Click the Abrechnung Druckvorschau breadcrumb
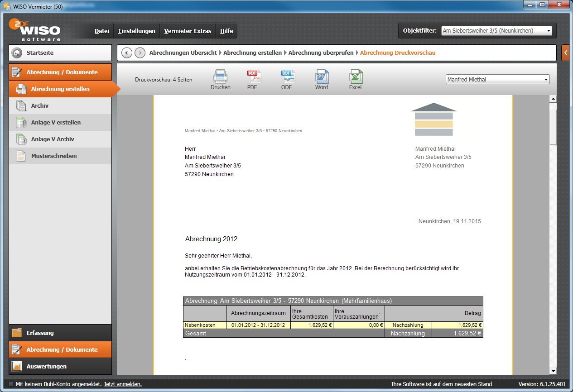Image resolution: width=573 pixels, height=392 pixels. [398, 53]
